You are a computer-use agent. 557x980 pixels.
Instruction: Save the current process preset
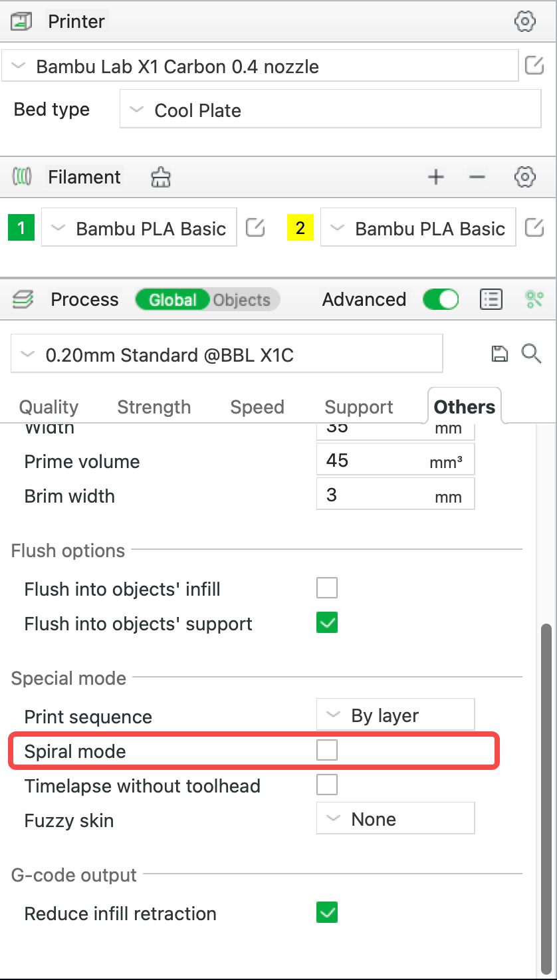tap(499, 353)
